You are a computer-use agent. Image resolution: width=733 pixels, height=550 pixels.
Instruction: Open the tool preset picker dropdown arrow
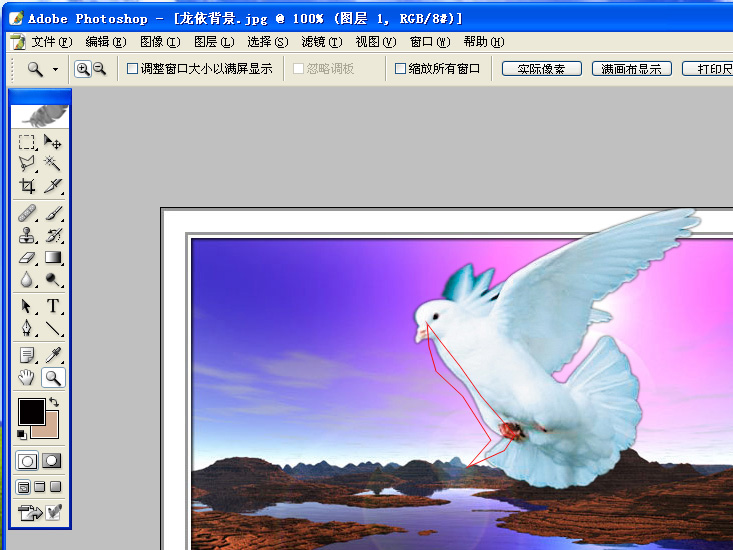click(56, 70)
